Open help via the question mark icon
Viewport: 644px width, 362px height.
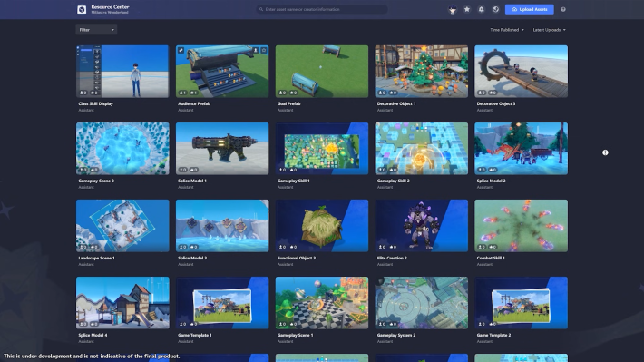click(563, 9)
